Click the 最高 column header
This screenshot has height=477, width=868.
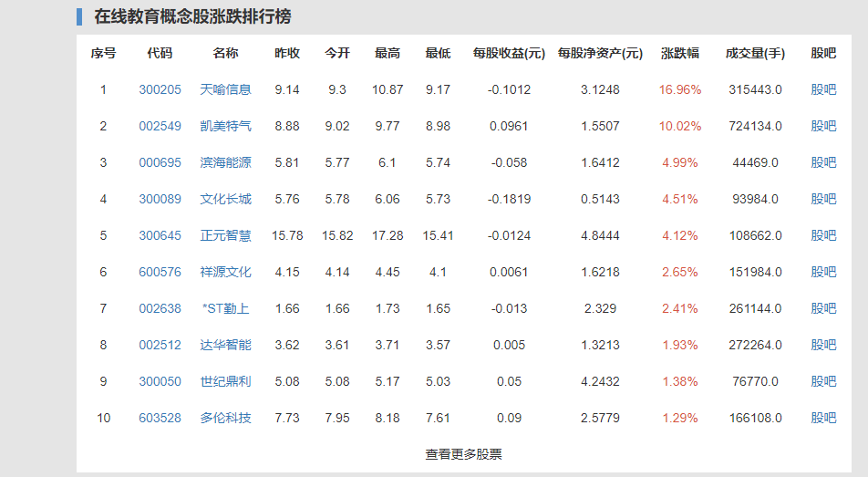387,53
